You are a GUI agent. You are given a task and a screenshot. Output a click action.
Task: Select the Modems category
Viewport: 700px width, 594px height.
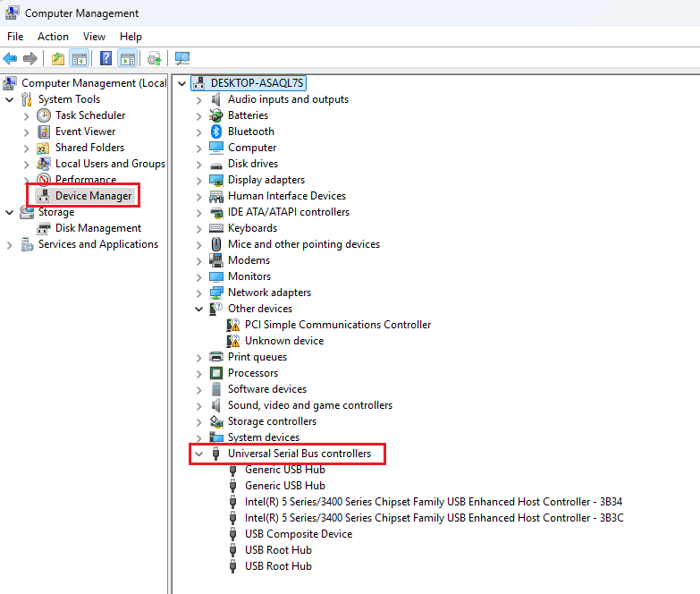(249, 260)
